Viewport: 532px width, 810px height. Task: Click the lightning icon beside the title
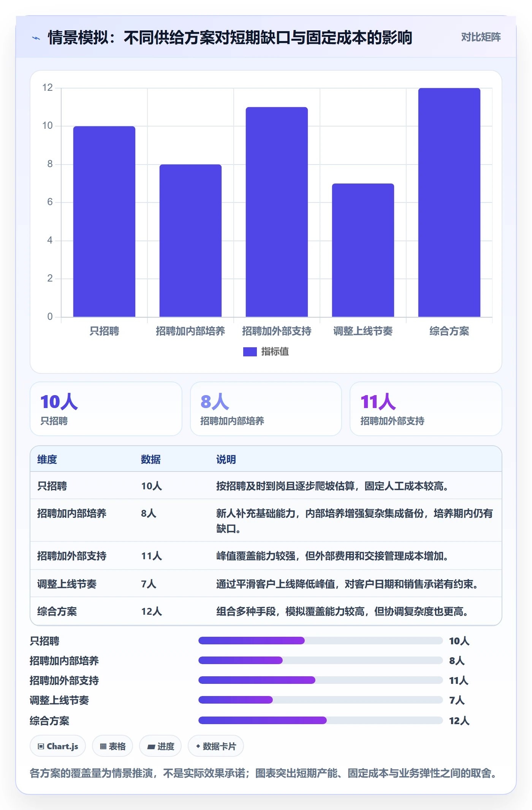click(36, 38)
